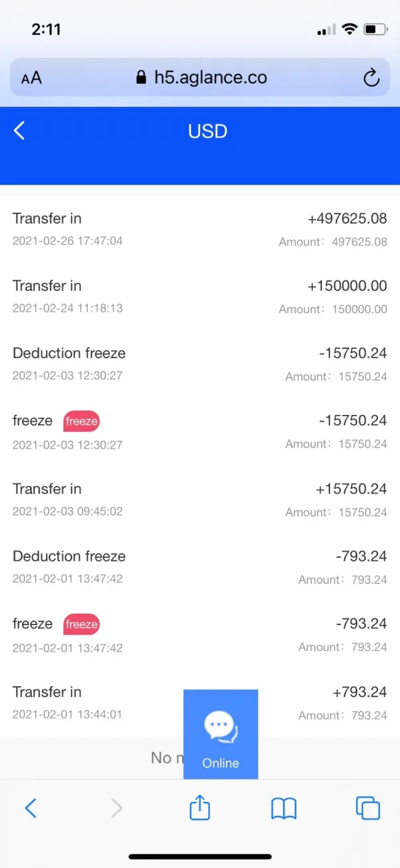Open Safari bookmarks book icon

click(x=284, y=809)
